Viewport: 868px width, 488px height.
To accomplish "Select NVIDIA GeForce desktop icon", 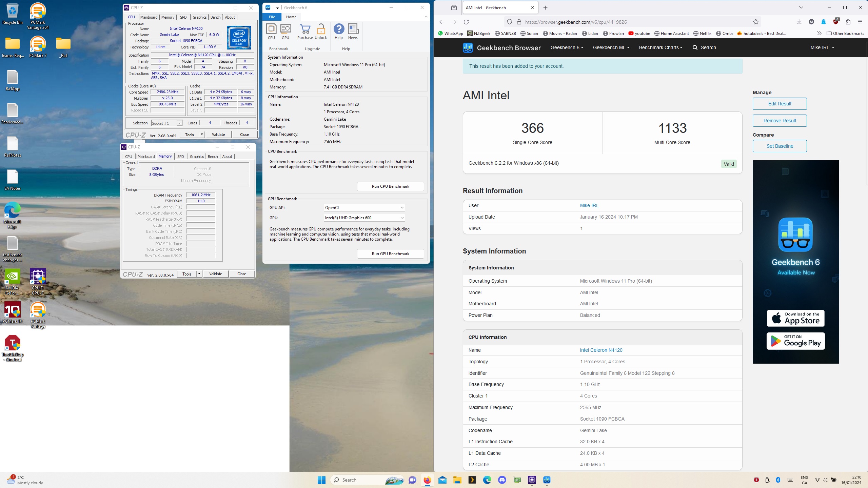I will pyautogui.click(x=13, y=282).
